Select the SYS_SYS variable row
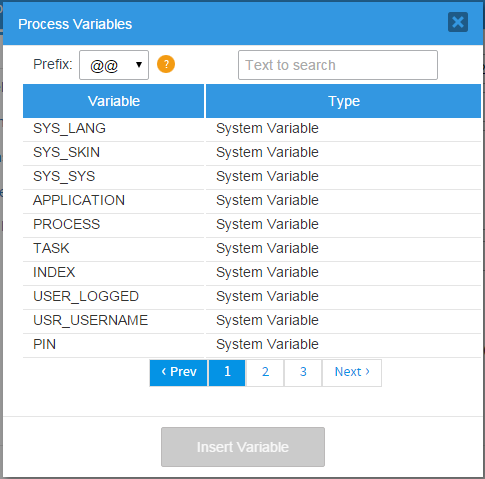The height and width of the screenshot is (479, 485). click(x=252, y=177)
